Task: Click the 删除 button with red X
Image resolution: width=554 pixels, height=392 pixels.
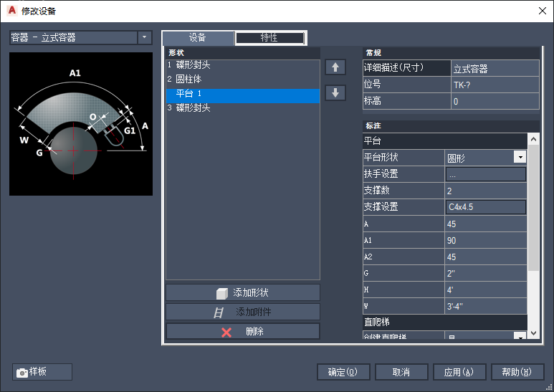Action: point(243,332)
